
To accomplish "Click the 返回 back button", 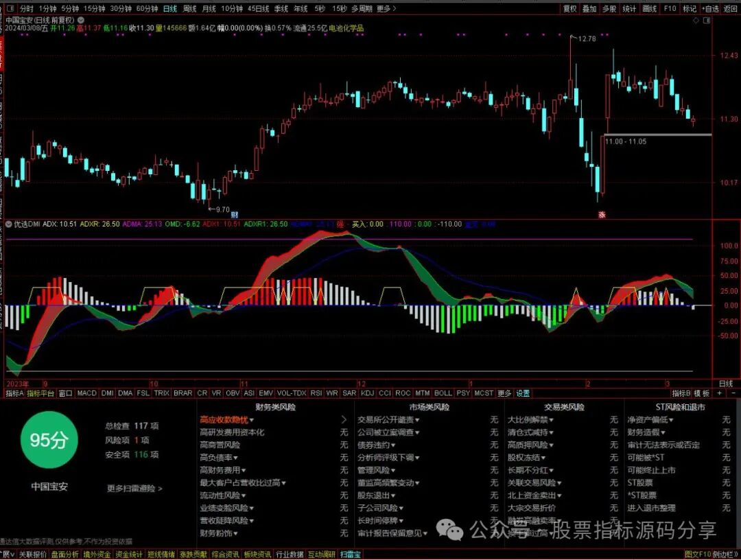I will pyautogui.click(x=731, y=8).
